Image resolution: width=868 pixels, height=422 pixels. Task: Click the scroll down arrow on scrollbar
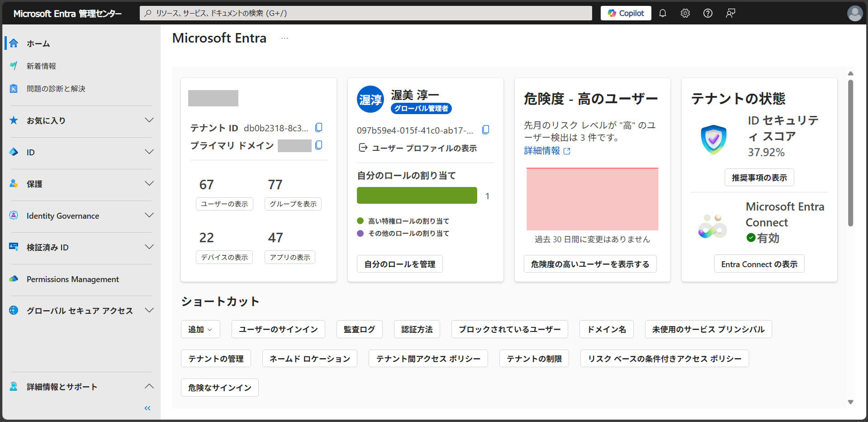click(850, 402)
